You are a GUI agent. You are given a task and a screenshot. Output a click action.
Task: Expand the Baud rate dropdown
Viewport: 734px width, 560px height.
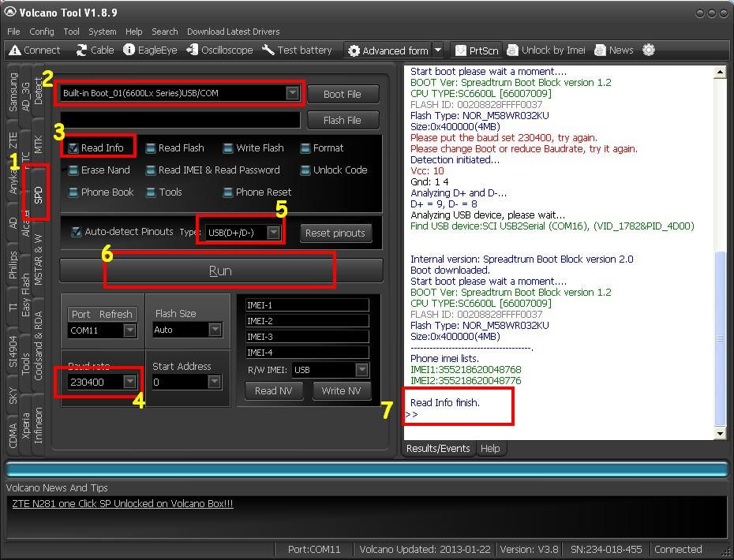(x=130, y=382)
